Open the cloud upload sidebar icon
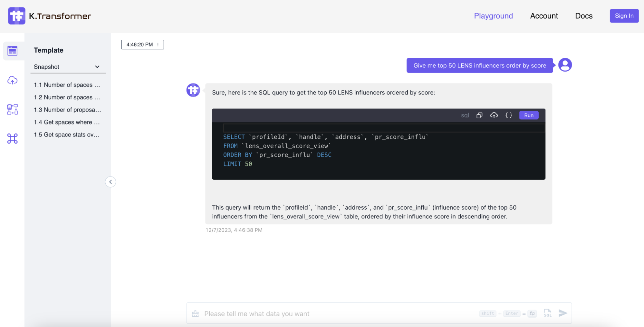 pos(12,80)
